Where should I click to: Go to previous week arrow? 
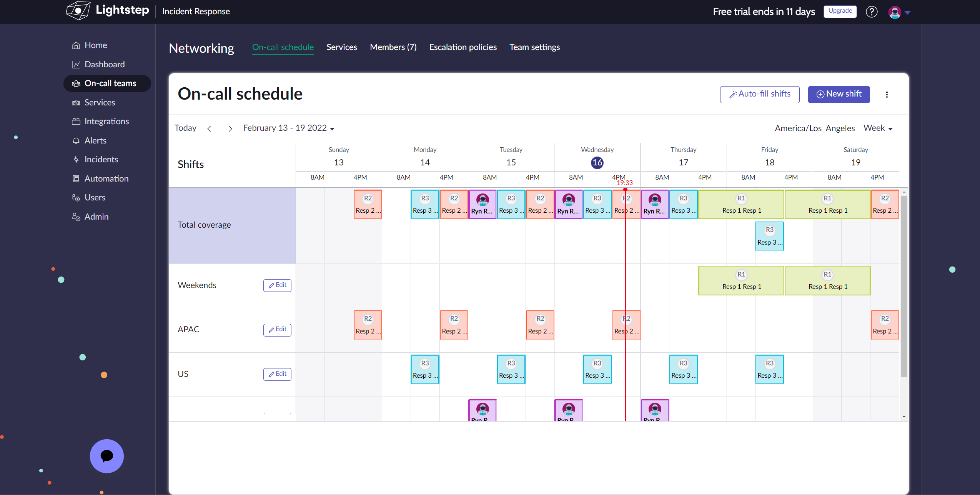click(209, 128)
